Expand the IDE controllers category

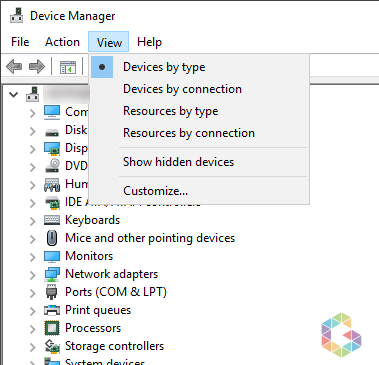(x=32, y=203)
